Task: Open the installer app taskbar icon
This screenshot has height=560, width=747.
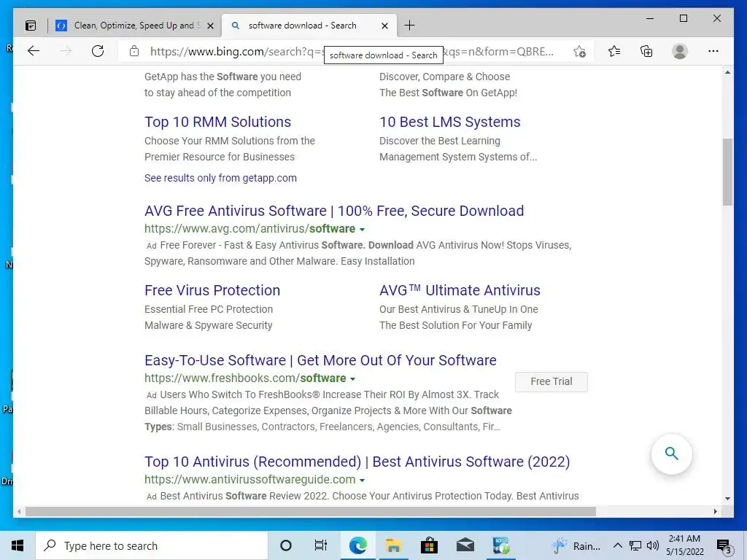Action: tap(501, 545)
